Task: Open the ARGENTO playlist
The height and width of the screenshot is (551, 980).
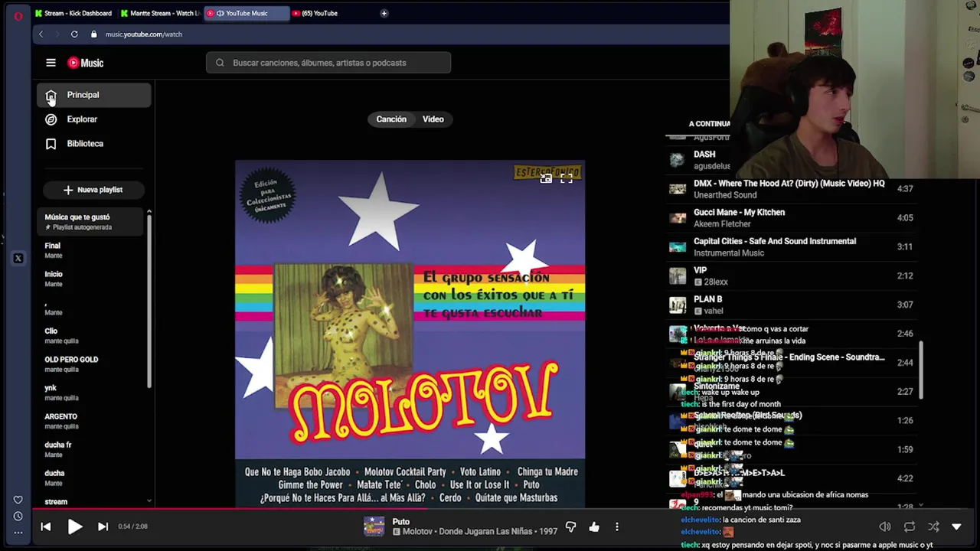Action: [x=90, y=421]
